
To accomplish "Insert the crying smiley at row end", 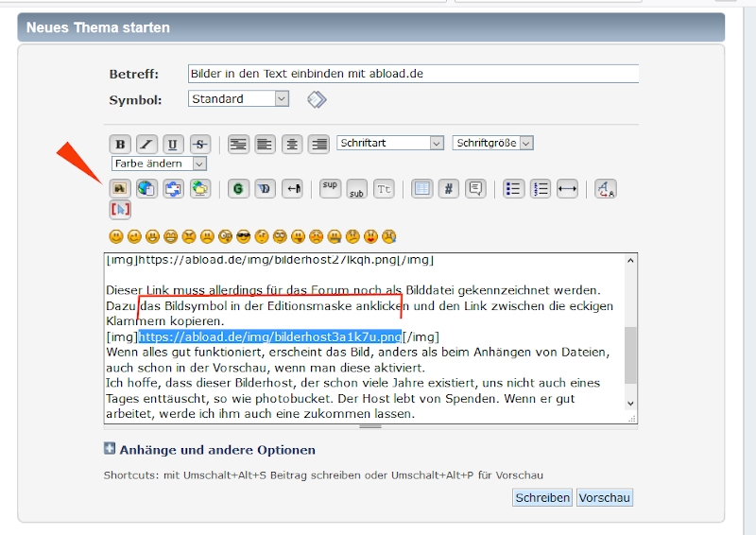I will click(x=389, y=236).
